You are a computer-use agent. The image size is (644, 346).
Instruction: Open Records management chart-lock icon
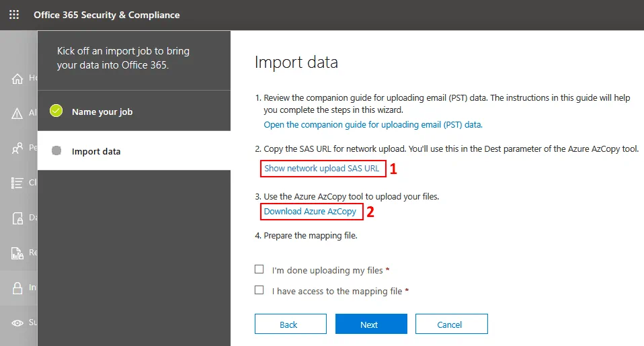[x=18, y=253]
